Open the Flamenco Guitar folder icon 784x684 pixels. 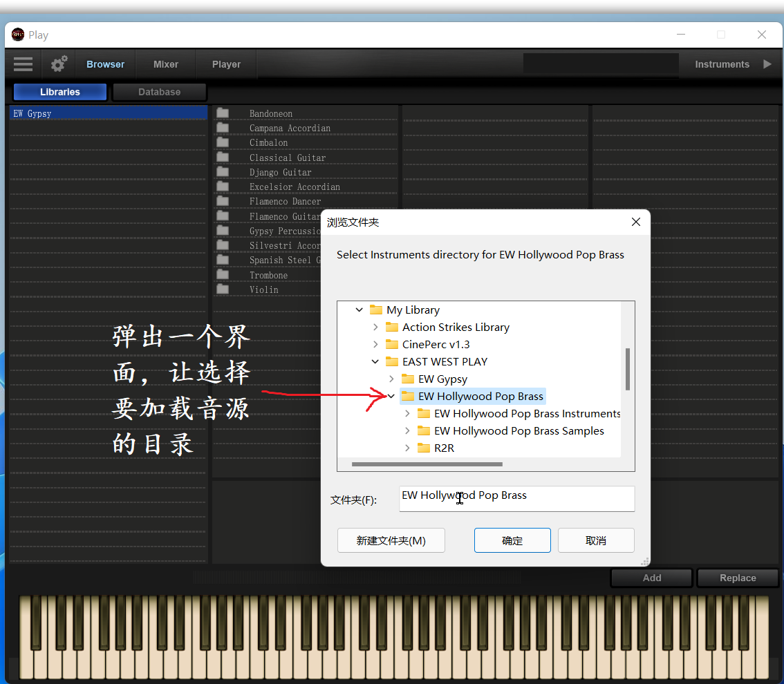[x=223, y=216]
